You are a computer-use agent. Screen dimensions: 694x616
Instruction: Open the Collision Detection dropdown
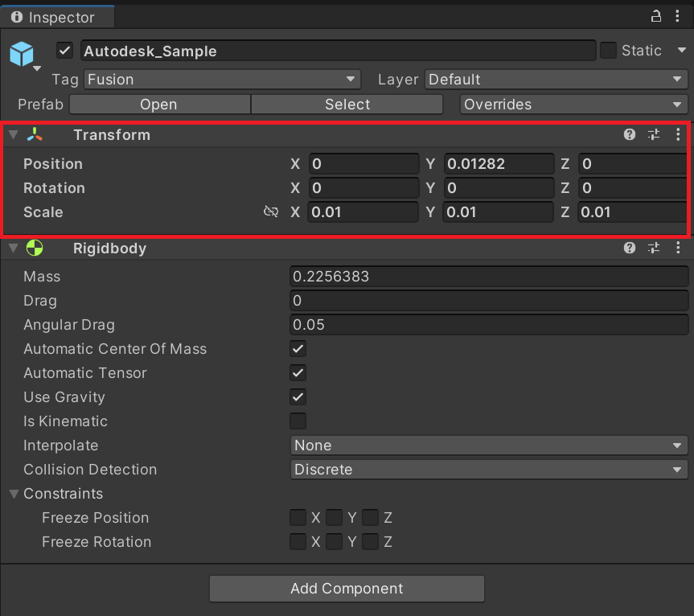(x=489, y=469)
